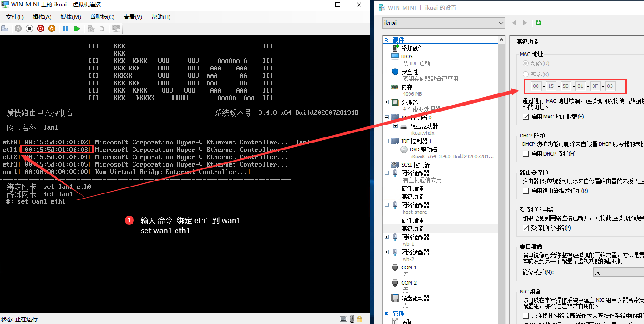This screenshot has width=644, height=324.
Task: Expand the 硬盘驱动器 tree node
Action: [396, 126]
